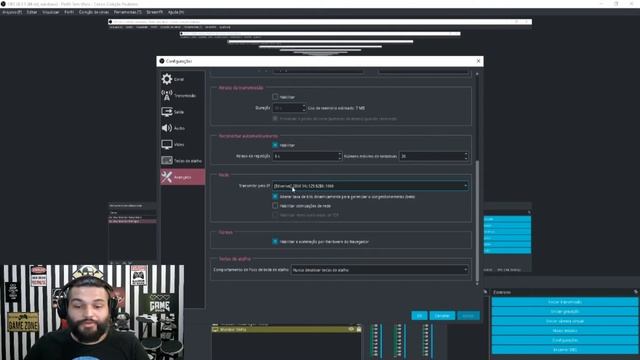Click the Atraso de repetição value field

(x=305, y=156)
